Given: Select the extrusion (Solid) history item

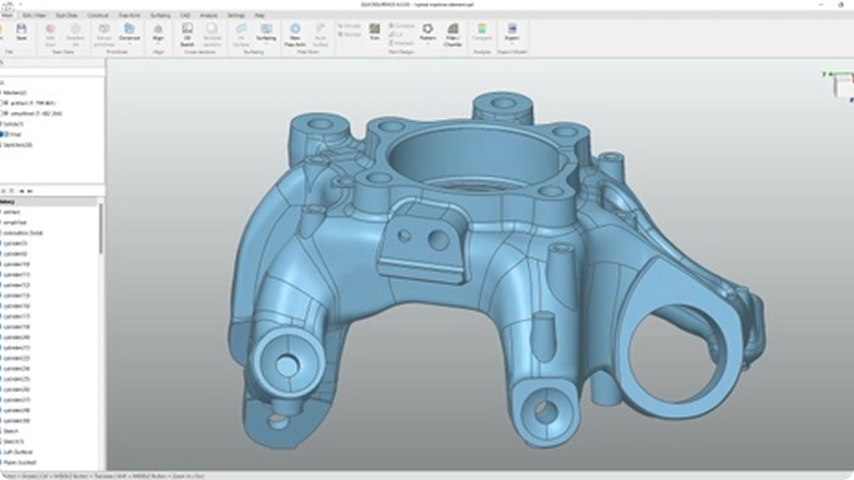Looking at the screenshot, I should (24, 233).
